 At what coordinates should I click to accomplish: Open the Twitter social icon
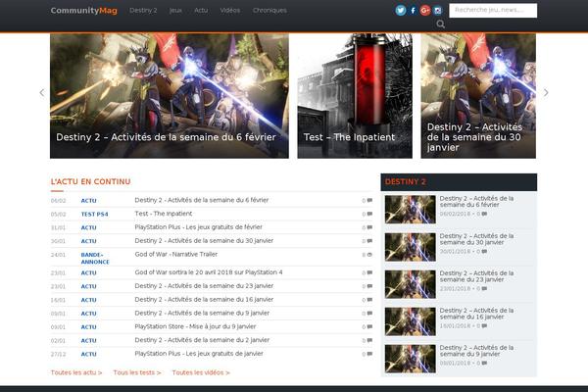[401, 11]
